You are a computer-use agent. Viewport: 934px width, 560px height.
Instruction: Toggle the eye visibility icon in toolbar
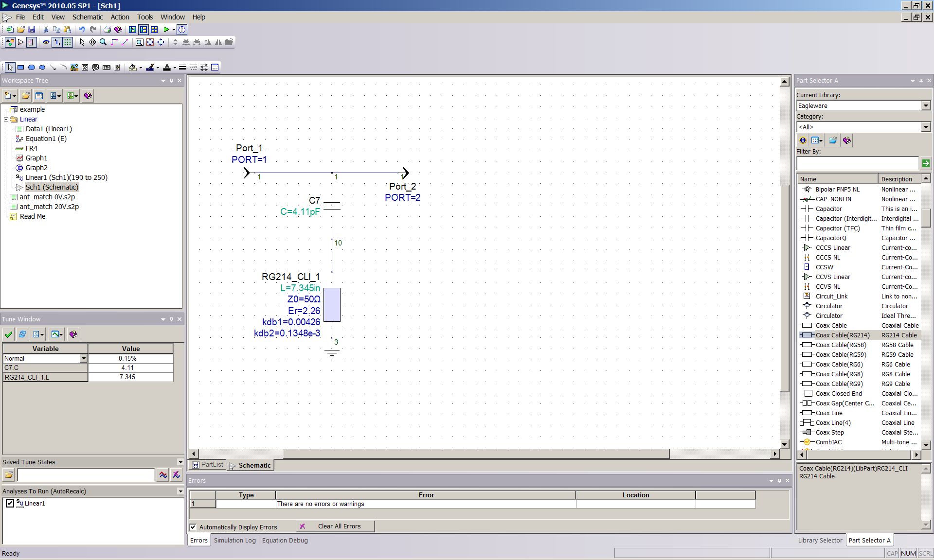[x=46, y=42]
